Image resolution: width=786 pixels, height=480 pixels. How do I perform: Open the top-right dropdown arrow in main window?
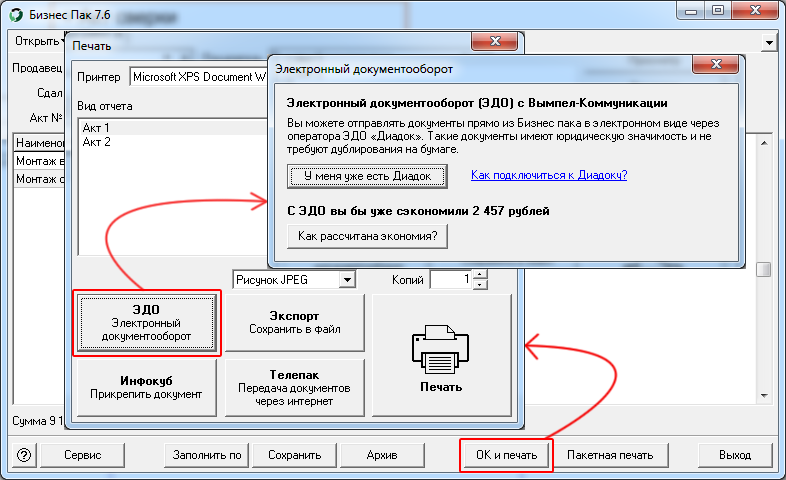coord(769,43)
